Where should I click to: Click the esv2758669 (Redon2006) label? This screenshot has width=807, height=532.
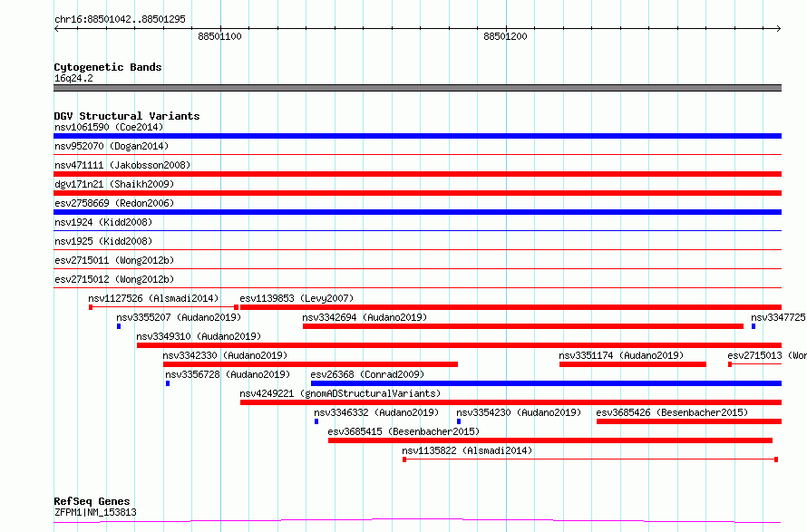(114, 203)
